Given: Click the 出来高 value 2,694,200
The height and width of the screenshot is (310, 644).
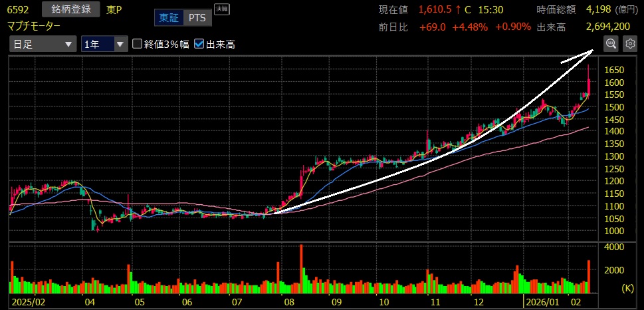Looking at the screenshot, I should tap(608, 27).
